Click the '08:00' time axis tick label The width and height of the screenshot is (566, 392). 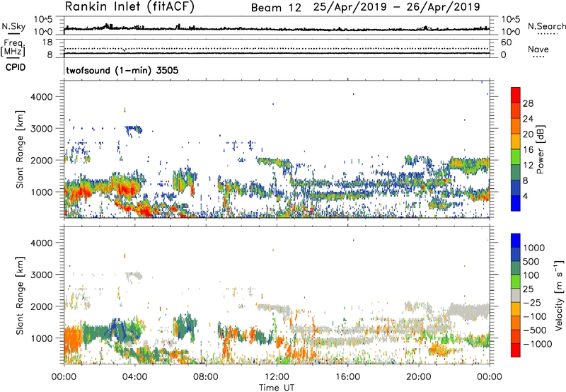[206, 377]
